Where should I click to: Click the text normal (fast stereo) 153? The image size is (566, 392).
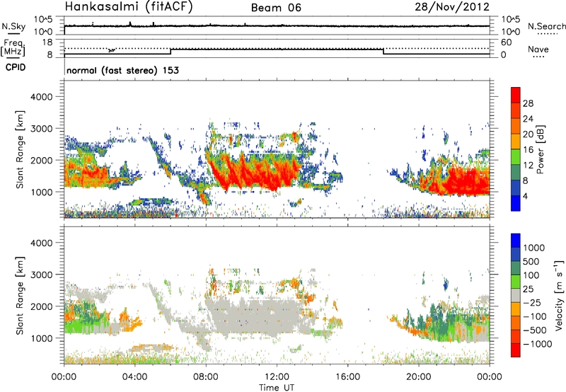pyautogui.click(x=122, y=70)
